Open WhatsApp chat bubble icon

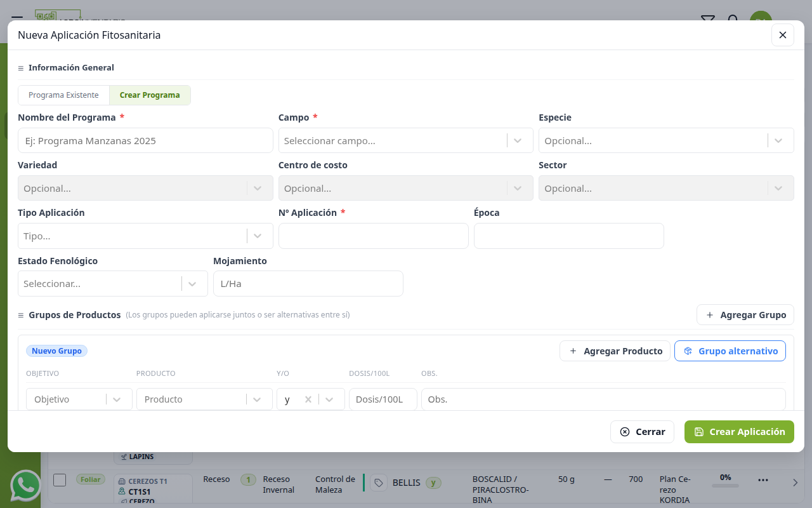coord(26,486)
